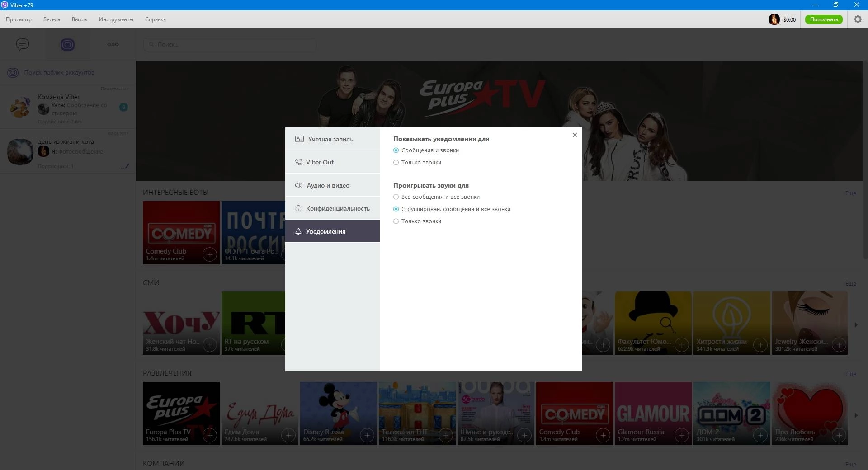Open the Справка menu
The image size is (868, 470).
[x=156, y=19]
